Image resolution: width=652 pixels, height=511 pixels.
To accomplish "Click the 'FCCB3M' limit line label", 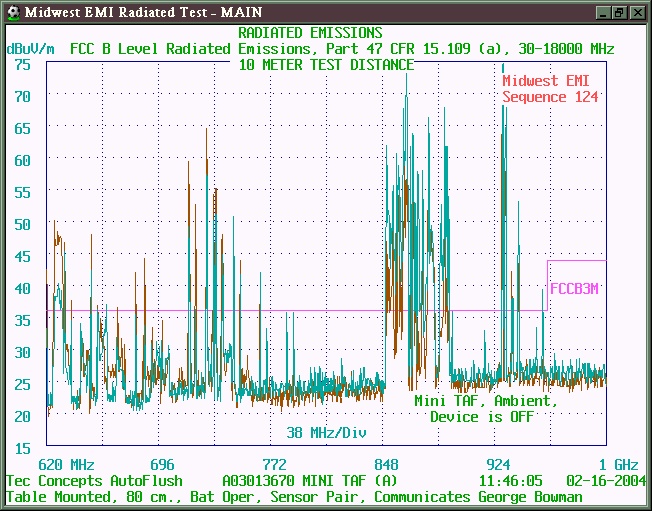I will pos(575,289).
